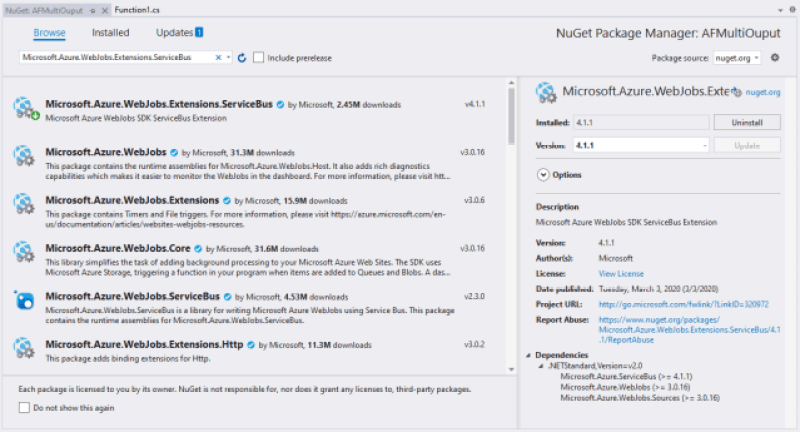Viewport: 800px width, 432px height.
Task: Check Do not show this again
Action: [24, 408]
